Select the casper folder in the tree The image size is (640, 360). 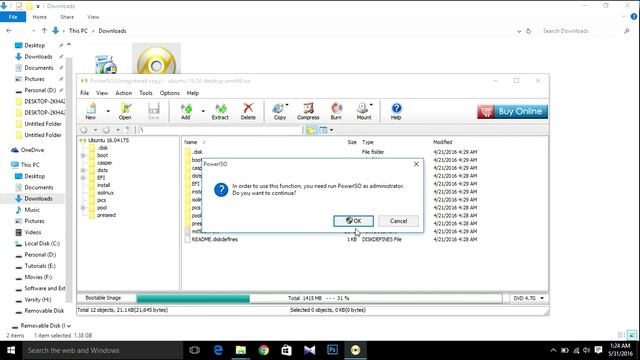(x=104, y=163)
